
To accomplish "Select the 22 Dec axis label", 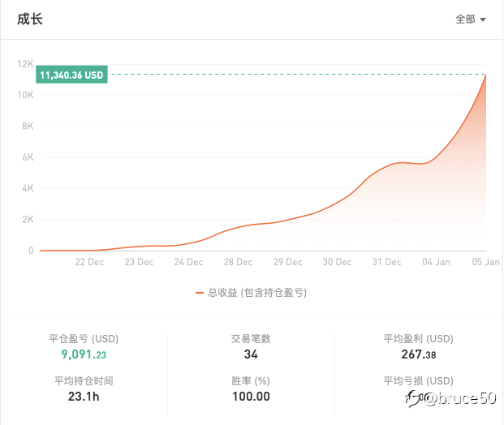I will click(x=89, y=262).
